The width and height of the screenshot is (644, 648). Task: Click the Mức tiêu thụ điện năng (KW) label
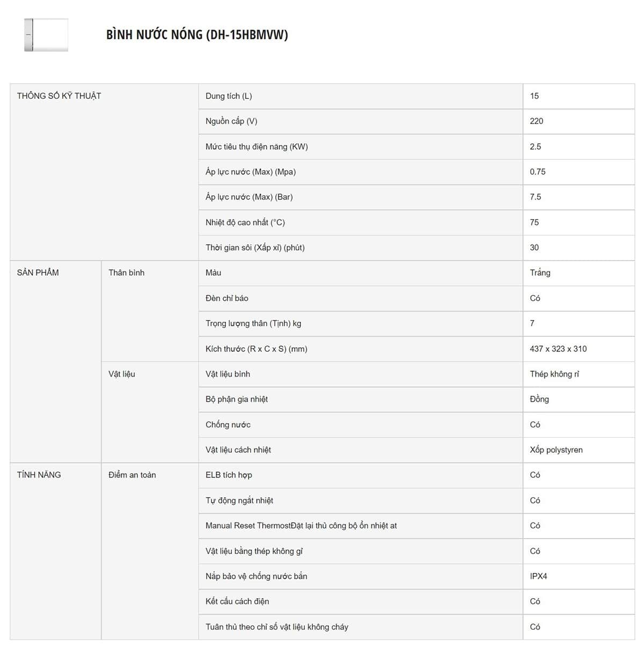click(x=257, y=146)
